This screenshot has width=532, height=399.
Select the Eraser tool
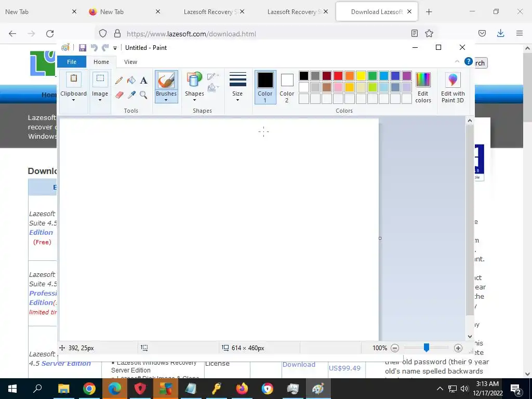pos(119,95)
